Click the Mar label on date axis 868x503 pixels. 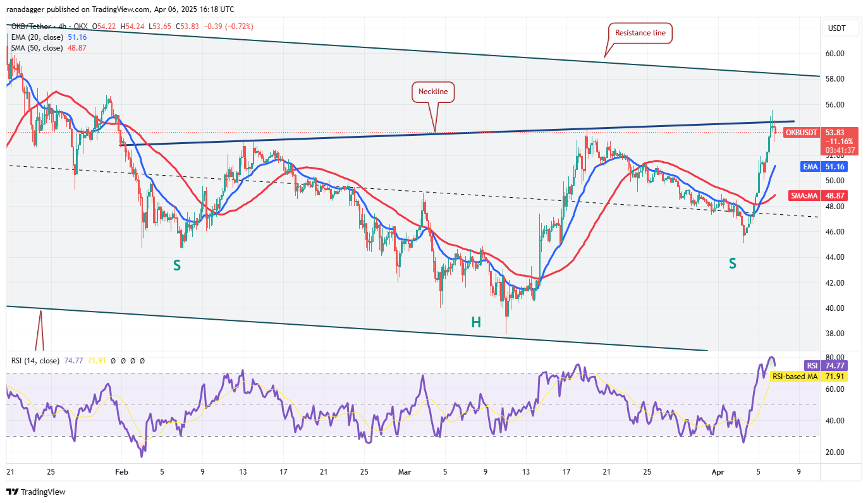click(x=404, y=471)
